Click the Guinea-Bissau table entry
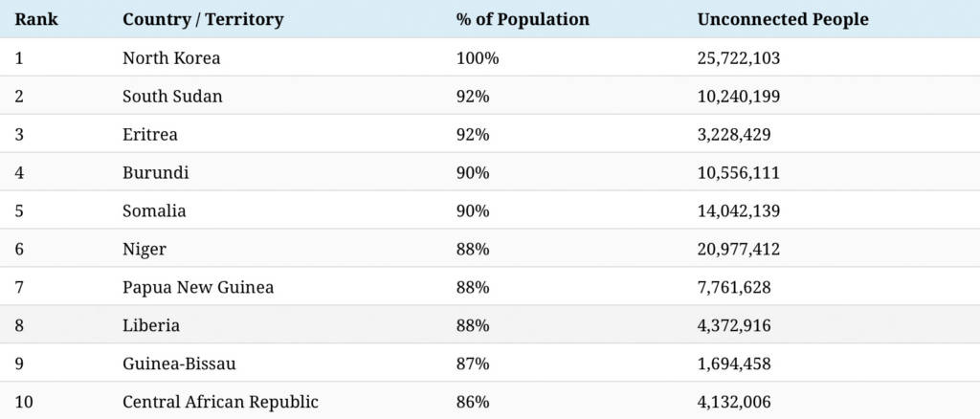980x419 pixels. [179, 364]
